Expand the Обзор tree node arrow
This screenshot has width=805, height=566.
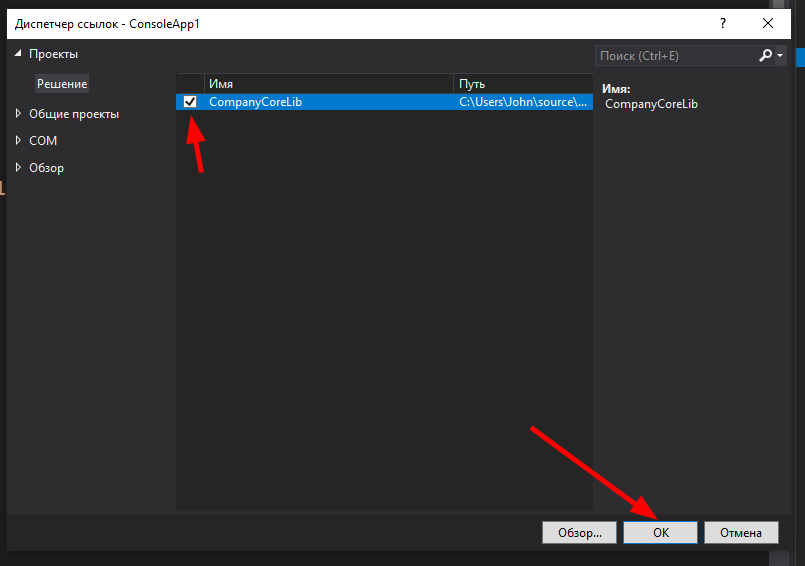click(18, 168)
